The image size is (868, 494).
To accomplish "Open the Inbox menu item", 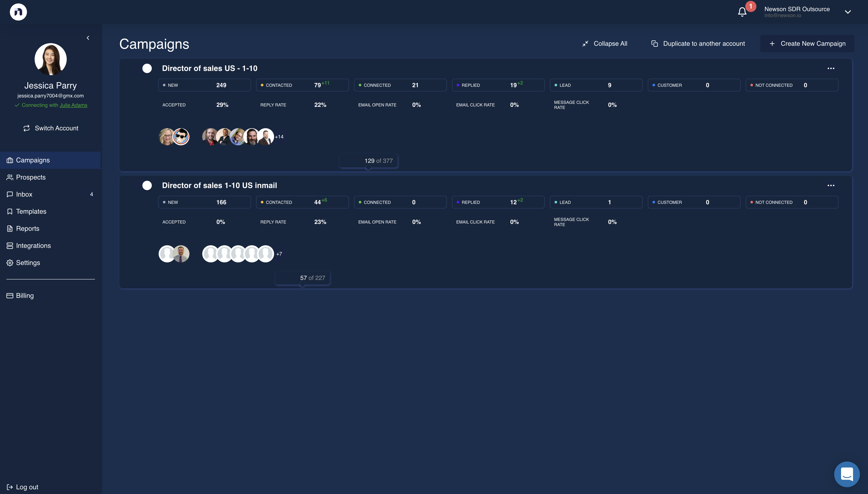I will pyautogui.click(x=24, y=194).
